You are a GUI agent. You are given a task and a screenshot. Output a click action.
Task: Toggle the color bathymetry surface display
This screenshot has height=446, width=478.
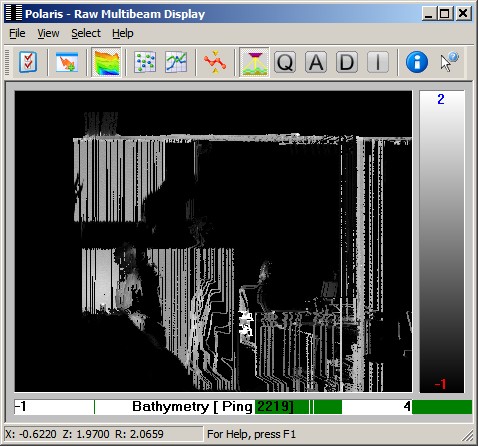coord(106,62)
